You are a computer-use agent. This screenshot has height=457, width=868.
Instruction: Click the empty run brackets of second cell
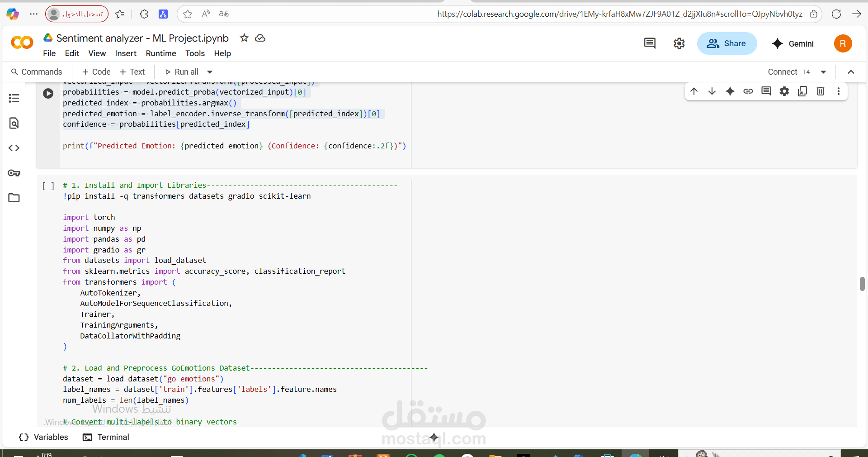(48, 186)
